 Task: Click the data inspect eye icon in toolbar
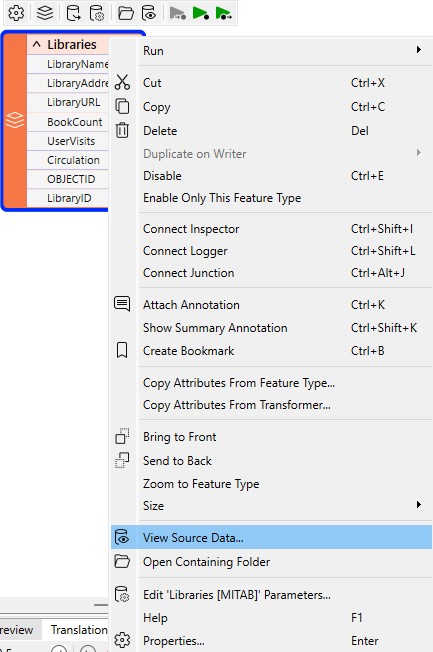coord(149,13)
